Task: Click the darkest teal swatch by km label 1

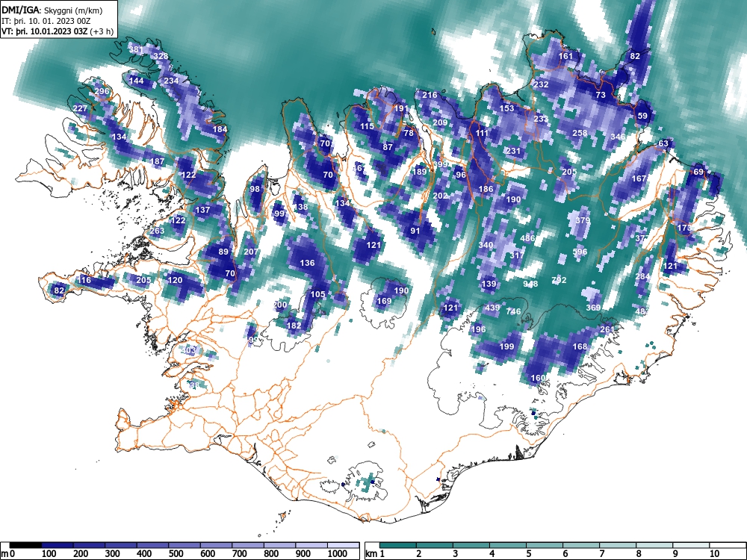Action: click(398, 545)
